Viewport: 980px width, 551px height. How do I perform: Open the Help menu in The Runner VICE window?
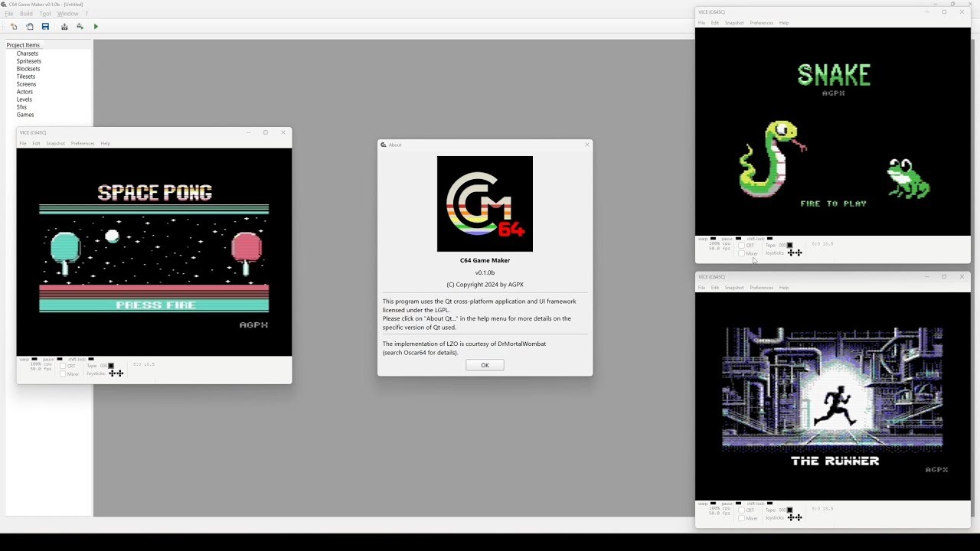(x=784, y=288)
